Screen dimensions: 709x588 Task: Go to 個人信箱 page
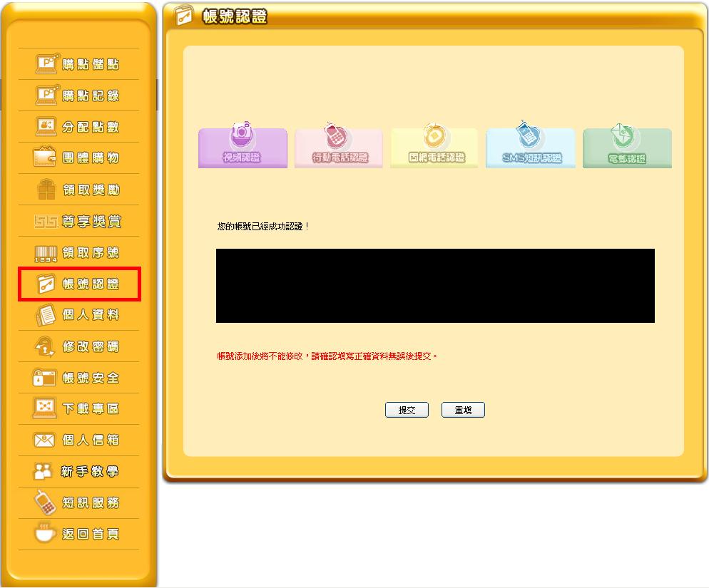91,440
